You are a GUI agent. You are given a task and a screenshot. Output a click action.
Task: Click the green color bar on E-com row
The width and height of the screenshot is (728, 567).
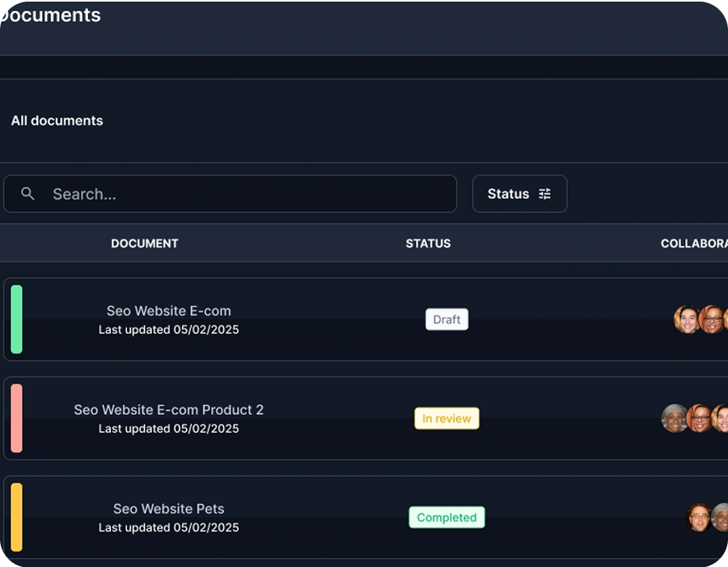click(x=17, y=319)
